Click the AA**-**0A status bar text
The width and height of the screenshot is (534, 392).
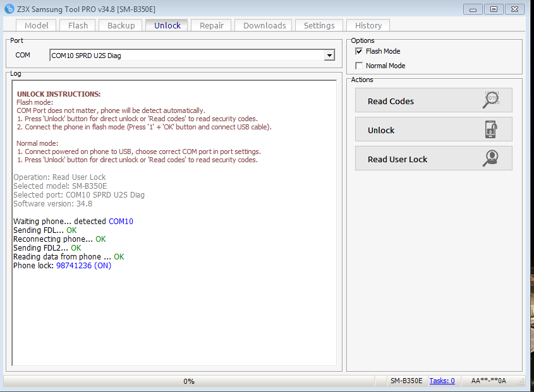coord(488,381)
